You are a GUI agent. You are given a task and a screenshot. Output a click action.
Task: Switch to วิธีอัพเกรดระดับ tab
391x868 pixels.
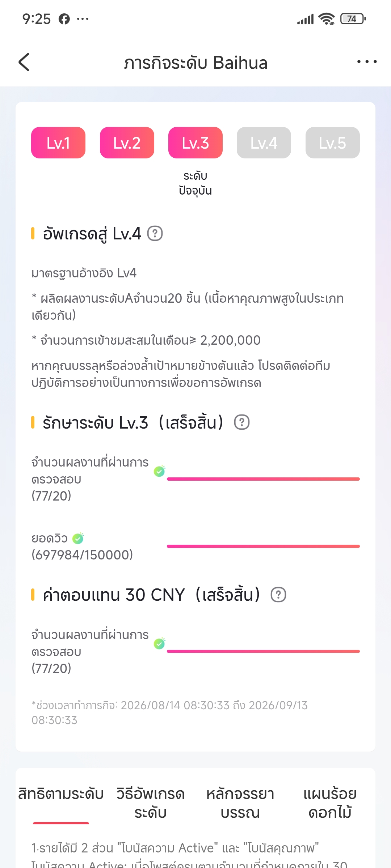tap(151, 803)
